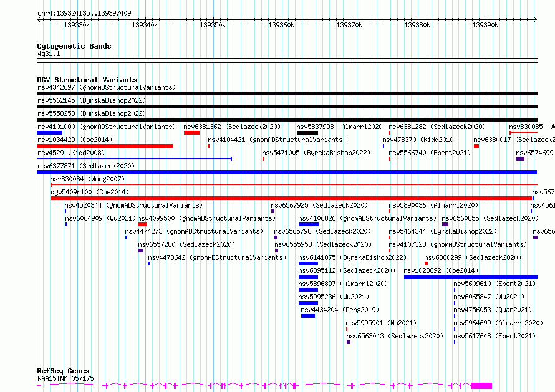Click nsv4473642 gnomADStructuralVariants label
This screenshot has height=392, width=555.
pos(218,257)
